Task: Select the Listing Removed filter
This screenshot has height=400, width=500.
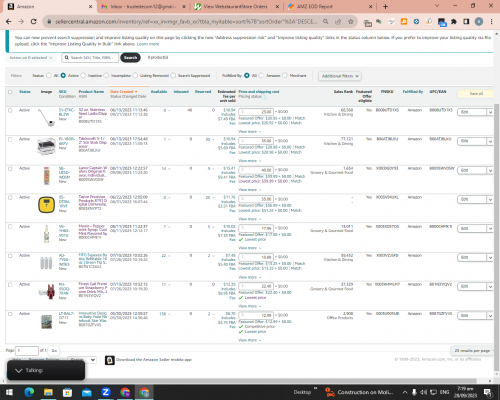Action: pyautogui.click(x=135, y=76)
